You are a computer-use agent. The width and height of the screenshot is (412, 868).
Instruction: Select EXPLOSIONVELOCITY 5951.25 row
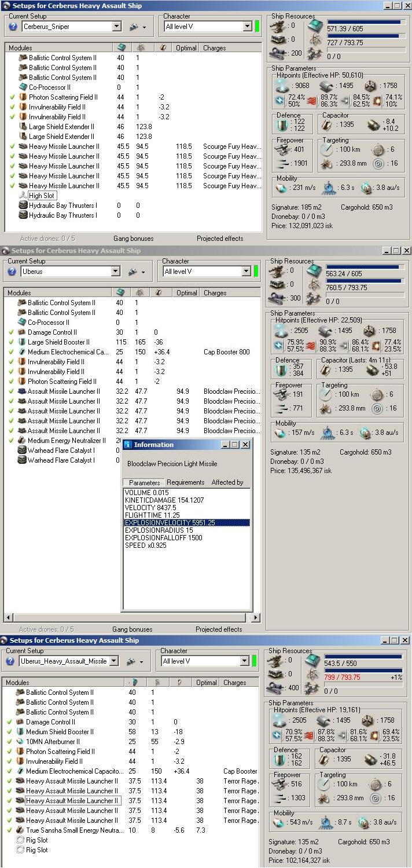point(187,522)
